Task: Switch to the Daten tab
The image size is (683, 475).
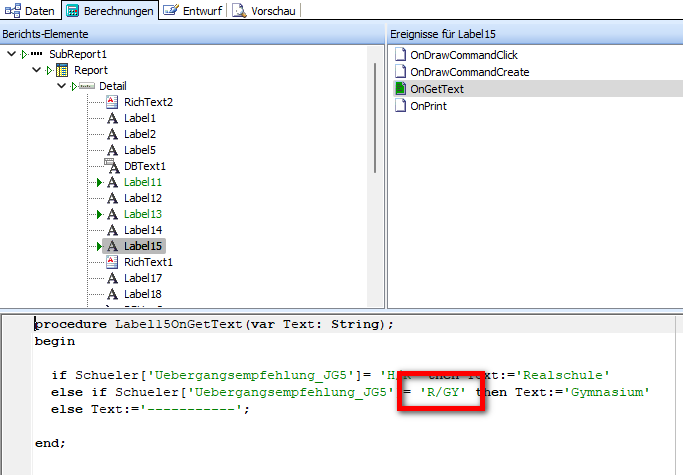Action: point(30,10)
